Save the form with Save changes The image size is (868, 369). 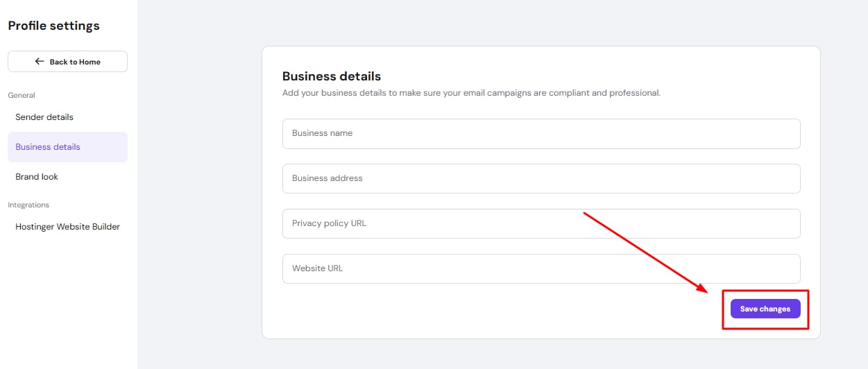coord(765,309)
